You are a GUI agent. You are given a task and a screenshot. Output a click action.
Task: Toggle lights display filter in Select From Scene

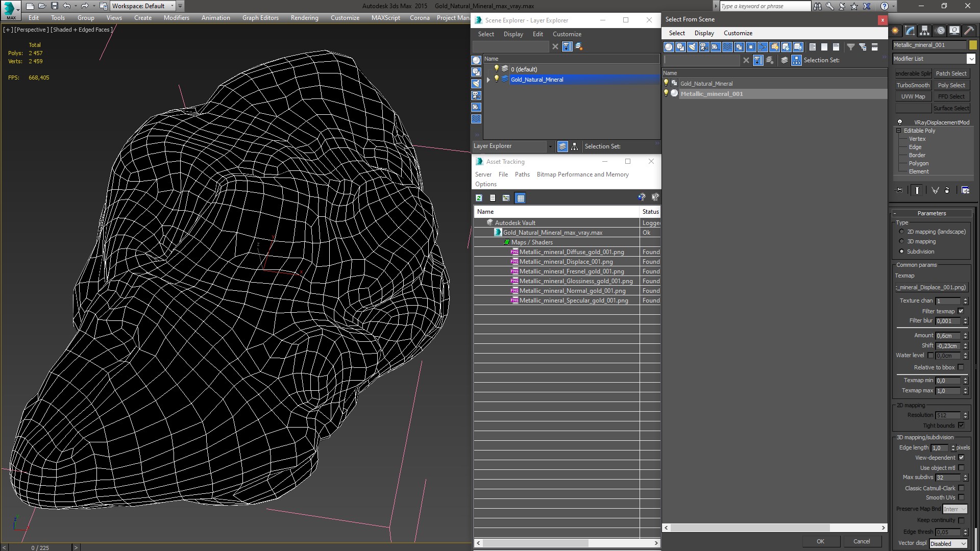(692, 47)
